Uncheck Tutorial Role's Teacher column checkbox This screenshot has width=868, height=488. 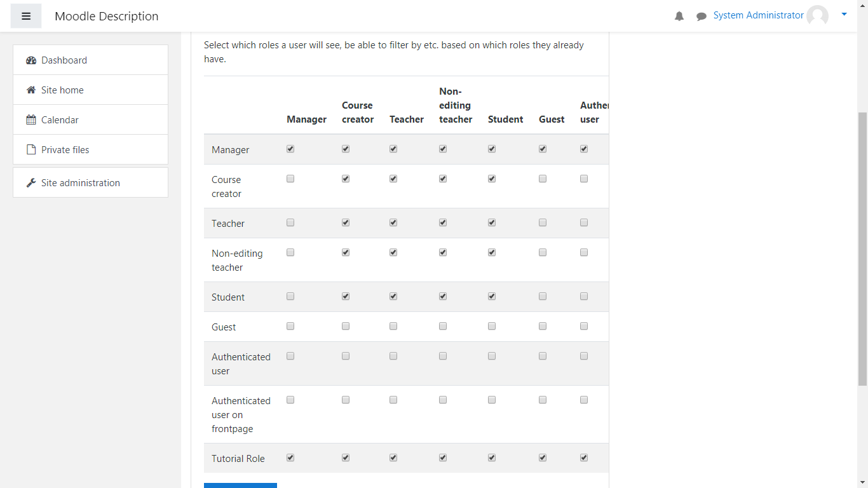pyautogui.click(x=393, y=457)
